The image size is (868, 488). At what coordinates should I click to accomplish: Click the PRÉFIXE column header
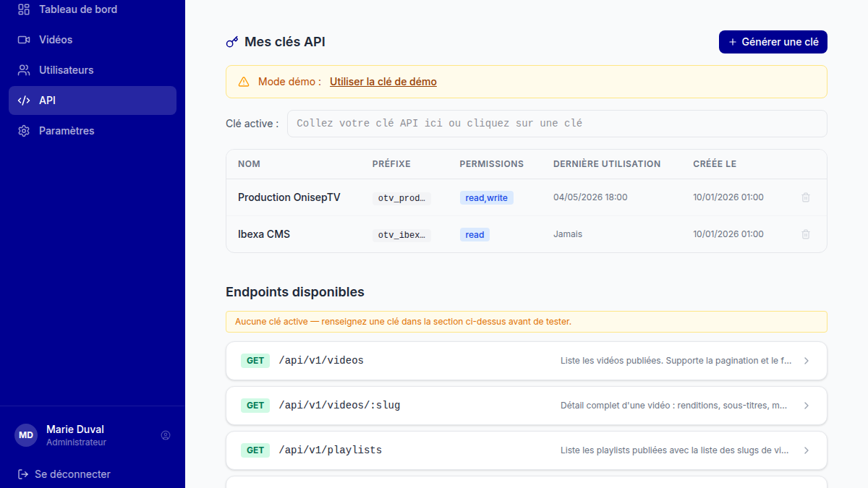coord(391,164)
